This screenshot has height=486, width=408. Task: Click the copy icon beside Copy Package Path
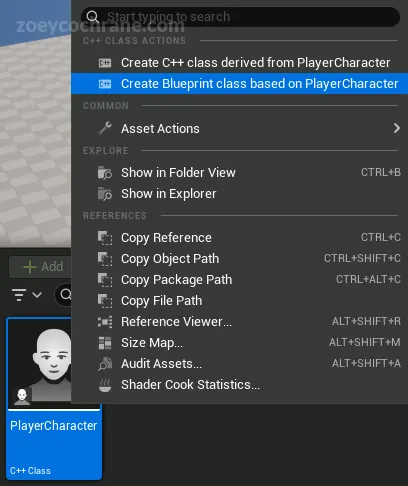pyautogui.click(x=105, y=280)
